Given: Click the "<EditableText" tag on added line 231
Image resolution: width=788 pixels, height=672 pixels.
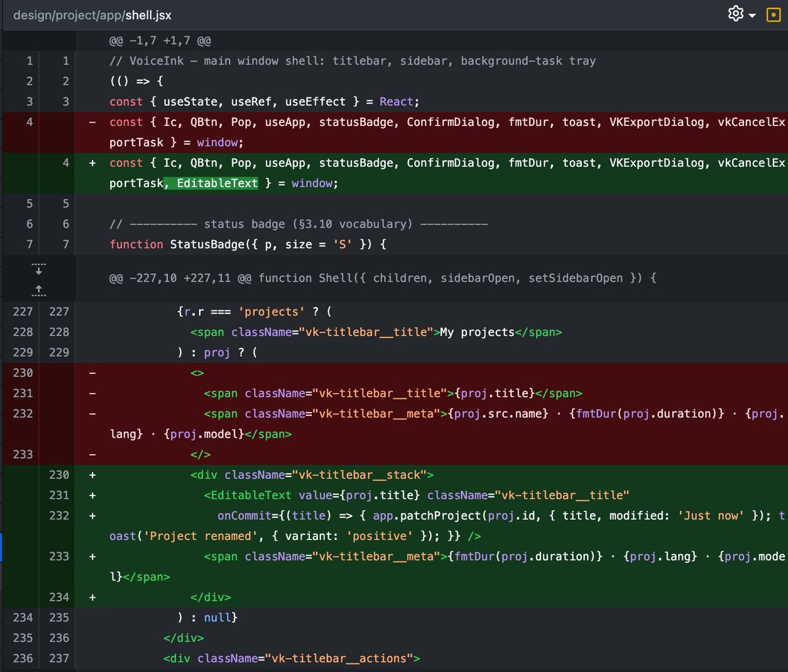Looking at the screenshot, I should tap(248, 495).
